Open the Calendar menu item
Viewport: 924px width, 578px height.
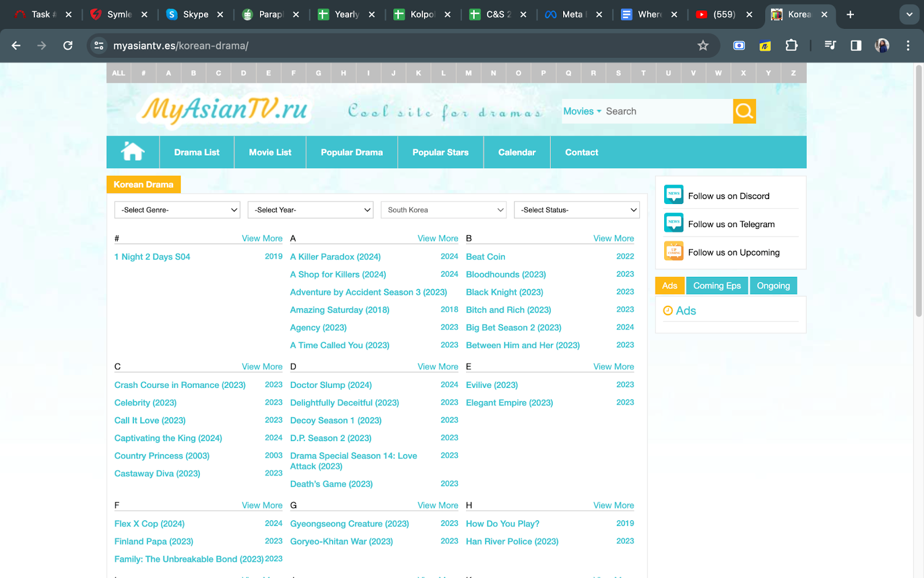pyautogui.click(x=517, y=153)
